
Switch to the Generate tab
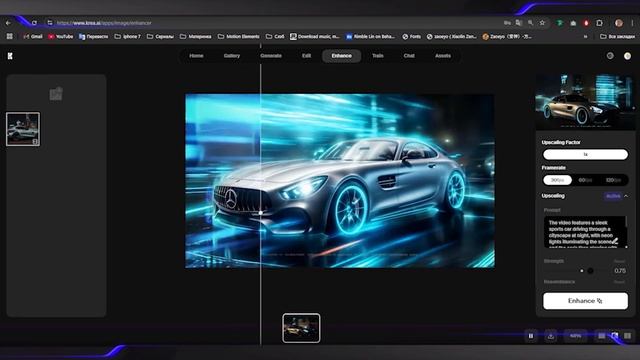tap(271, 56)
